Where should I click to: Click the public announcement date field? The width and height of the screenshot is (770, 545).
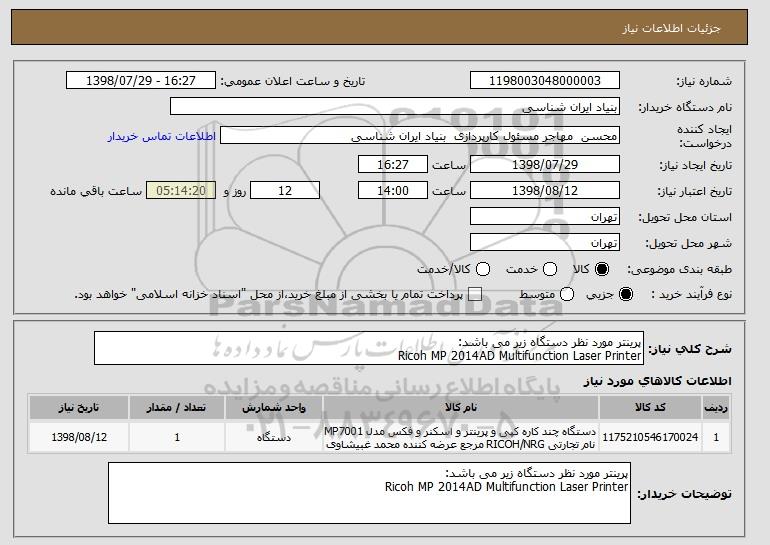click(140, 81)
